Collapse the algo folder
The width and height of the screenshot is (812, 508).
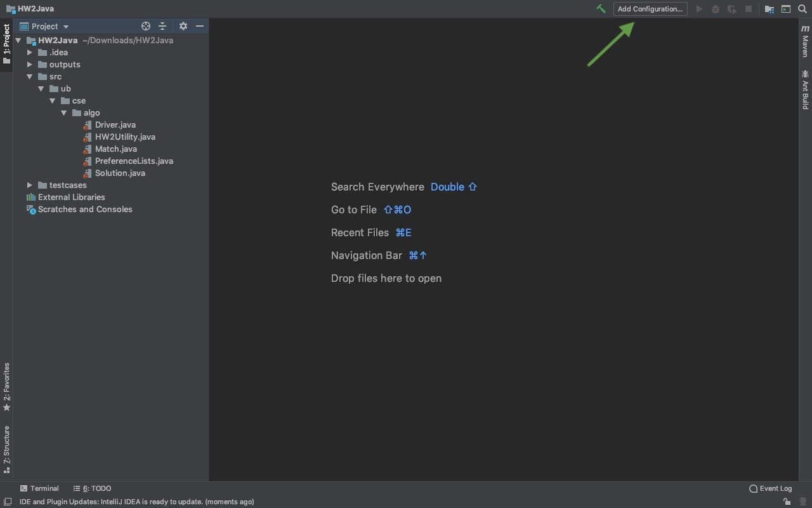64,112
